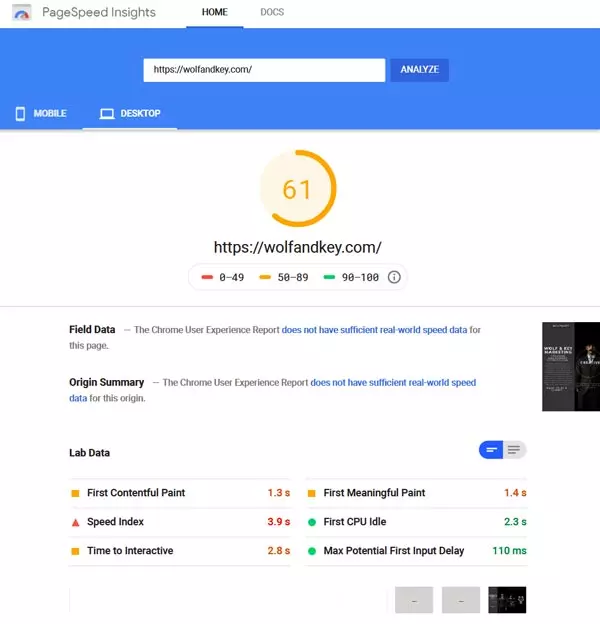Click the PageSpeed Insights logo icon
Image resolution: width=600 pixels, height=624 pixels.
pos(21,12)
